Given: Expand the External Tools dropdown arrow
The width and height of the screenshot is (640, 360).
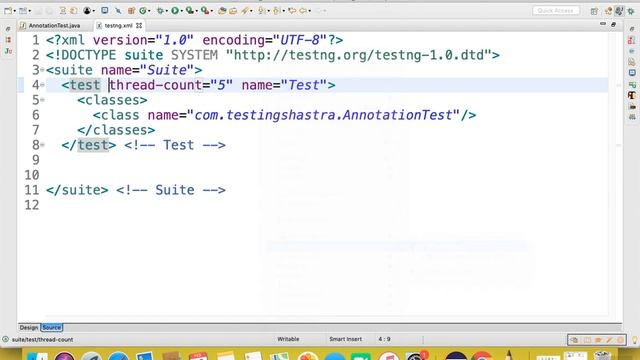Looking at the screenshot, I should [x=211, y=11].
